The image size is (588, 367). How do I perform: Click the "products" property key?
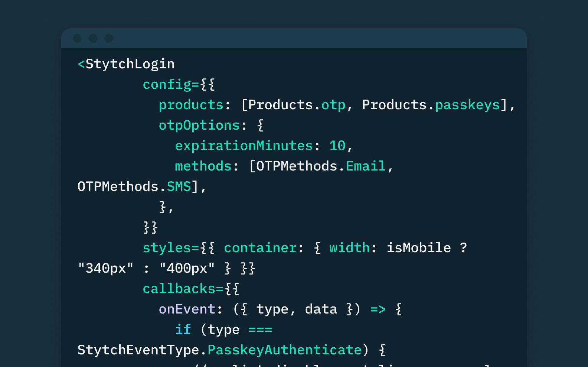191,105
